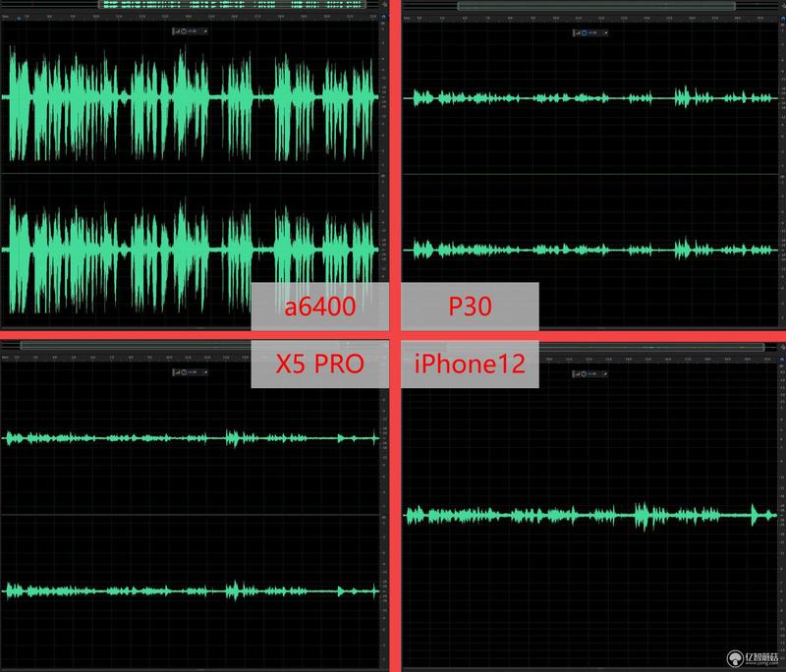
Task: Pin the HUD overlay in P30 panel
Action: pos(605,32)
